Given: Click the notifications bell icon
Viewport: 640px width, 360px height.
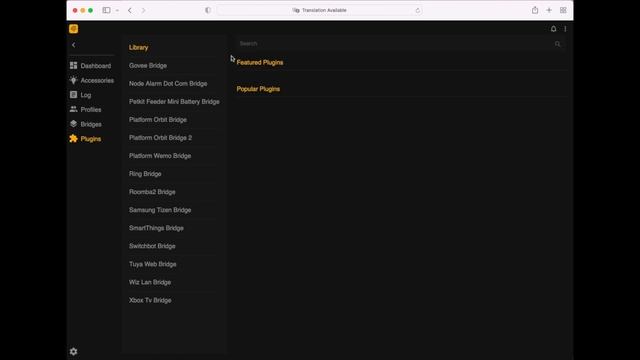Looking at the screenshot, I should [x=553, y=29].
